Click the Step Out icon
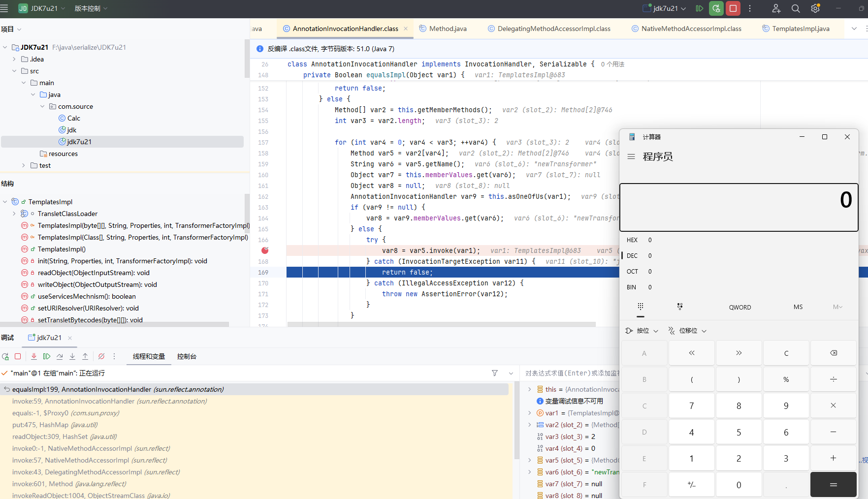This screenshot has width=868, height=499. click(x=85, y=356)
